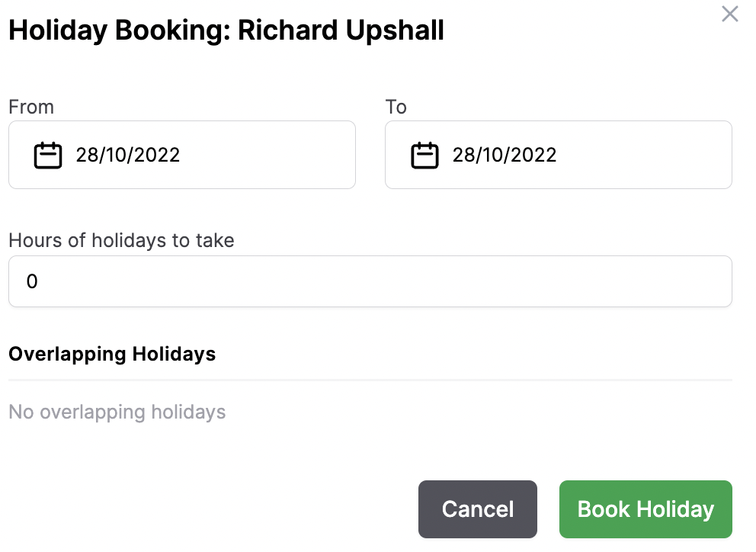Click the 0 value in the hours field
Screen dimensions: 756x552
click(32, 281)
